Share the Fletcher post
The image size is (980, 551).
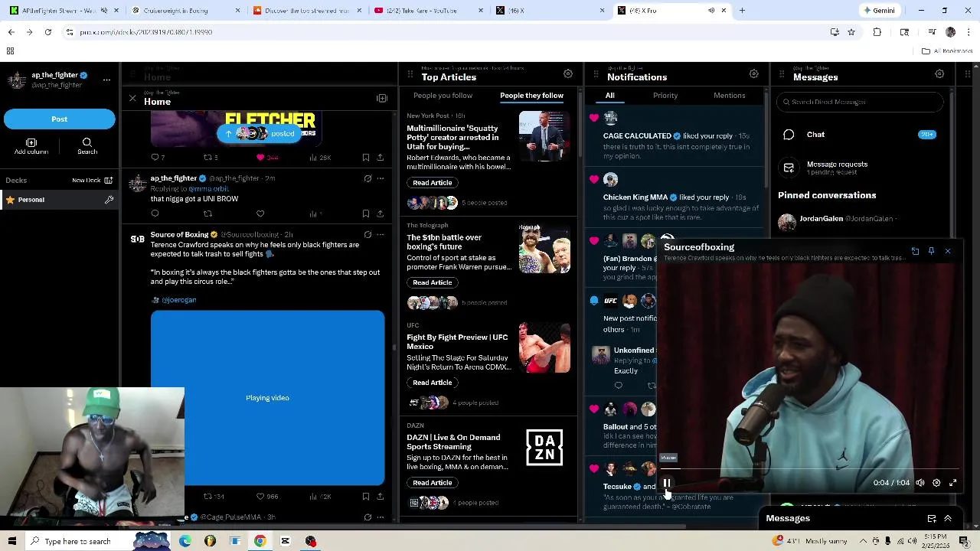(381, 158)
